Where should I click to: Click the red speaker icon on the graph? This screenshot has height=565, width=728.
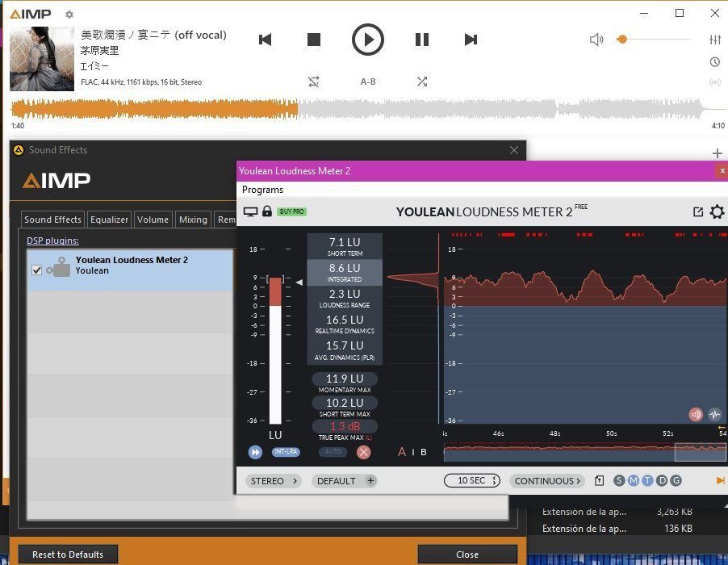click(696, 414)
